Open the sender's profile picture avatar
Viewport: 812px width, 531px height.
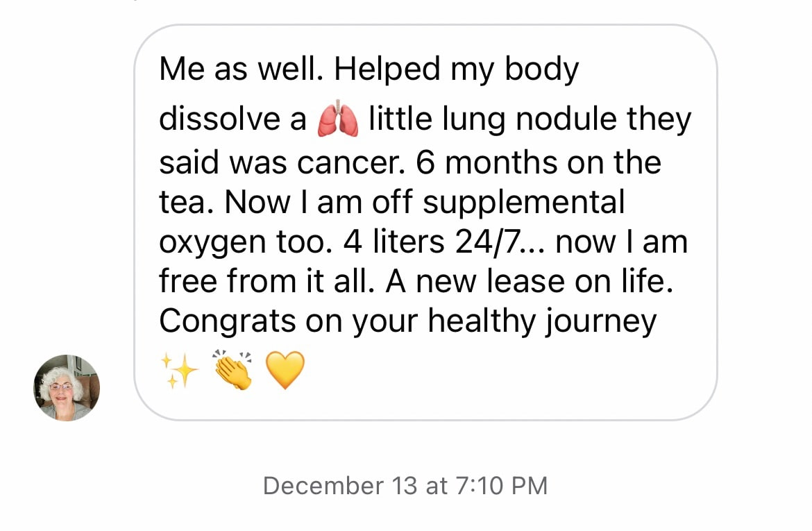click(67, 388)
